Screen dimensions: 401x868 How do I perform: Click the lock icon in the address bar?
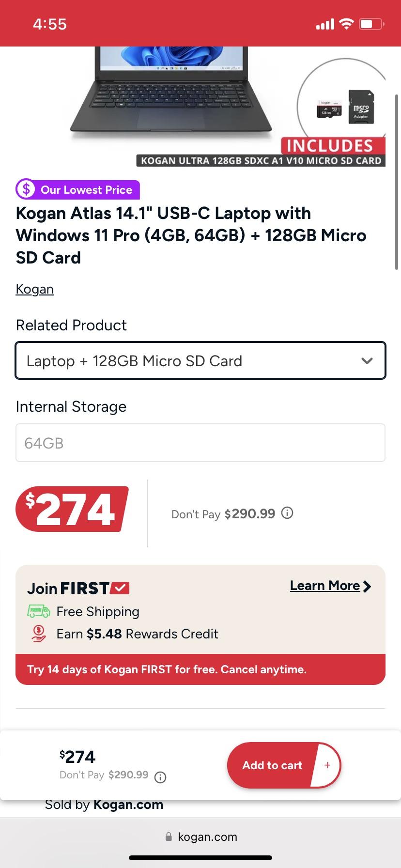click(168, 837)
